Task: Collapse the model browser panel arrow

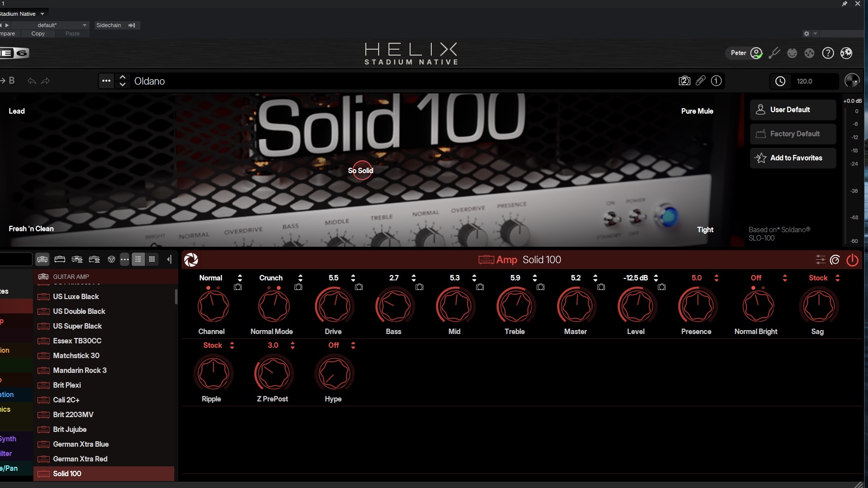Action: point(169,259)
